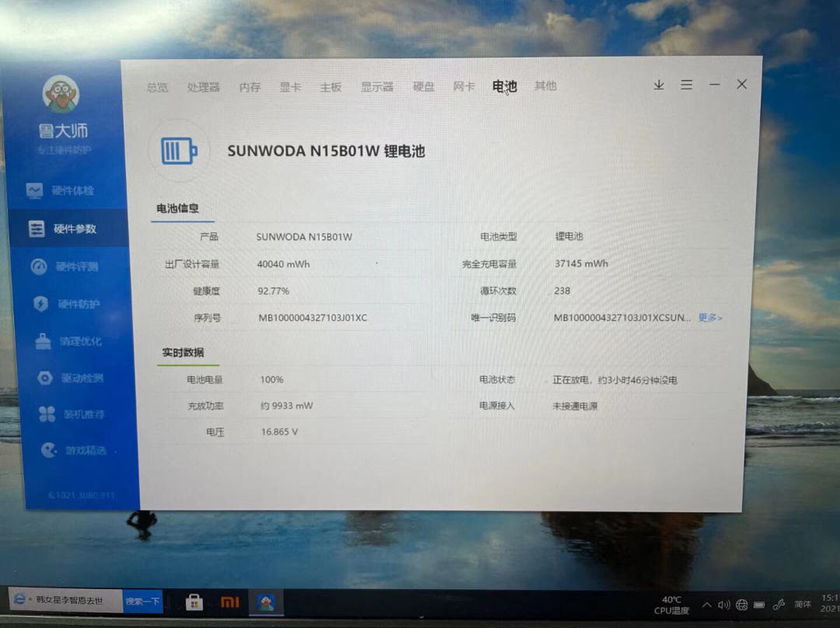Minimize the 鲁大师 window
Viewport: 840px width, 628px height.
pos(715,85)
